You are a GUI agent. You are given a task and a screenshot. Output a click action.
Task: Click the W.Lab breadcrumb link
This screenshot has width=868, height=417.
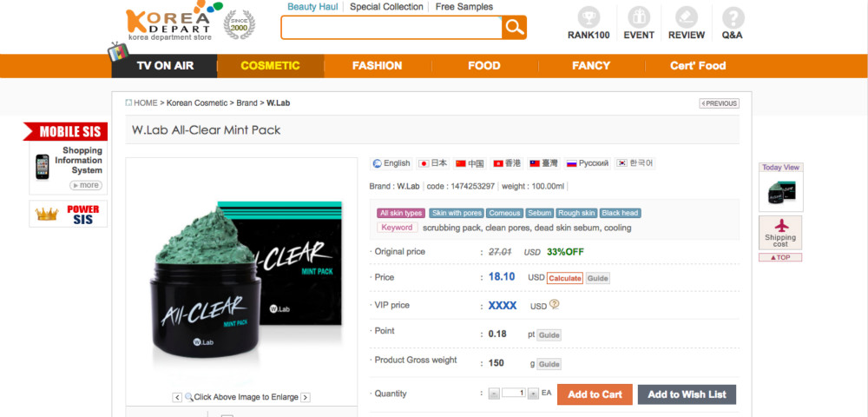(278, 103)
